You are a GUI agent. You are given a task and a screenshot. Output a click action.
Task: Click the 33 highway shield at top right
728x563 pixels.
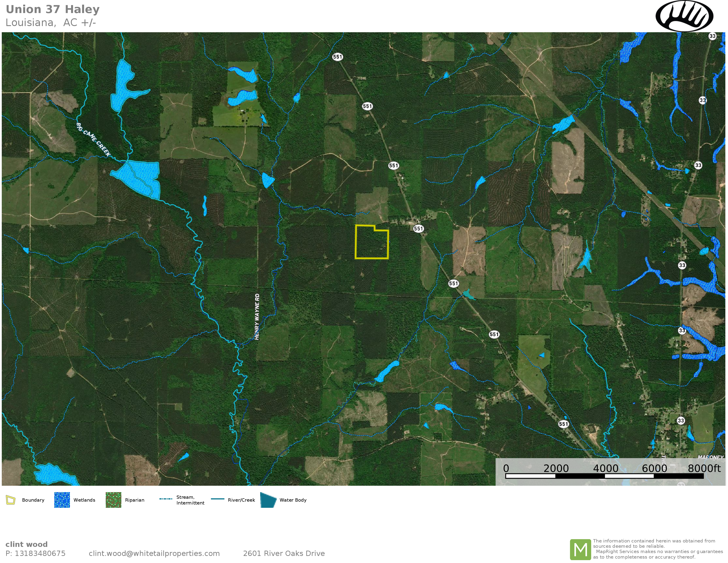(712, 36)
